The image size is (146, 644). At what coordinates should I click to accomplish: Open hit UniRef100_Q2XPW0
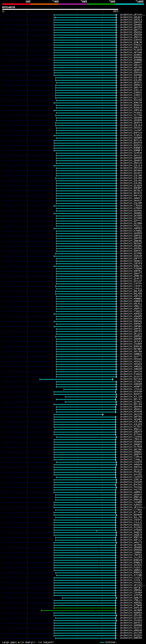tap(131, 254)
